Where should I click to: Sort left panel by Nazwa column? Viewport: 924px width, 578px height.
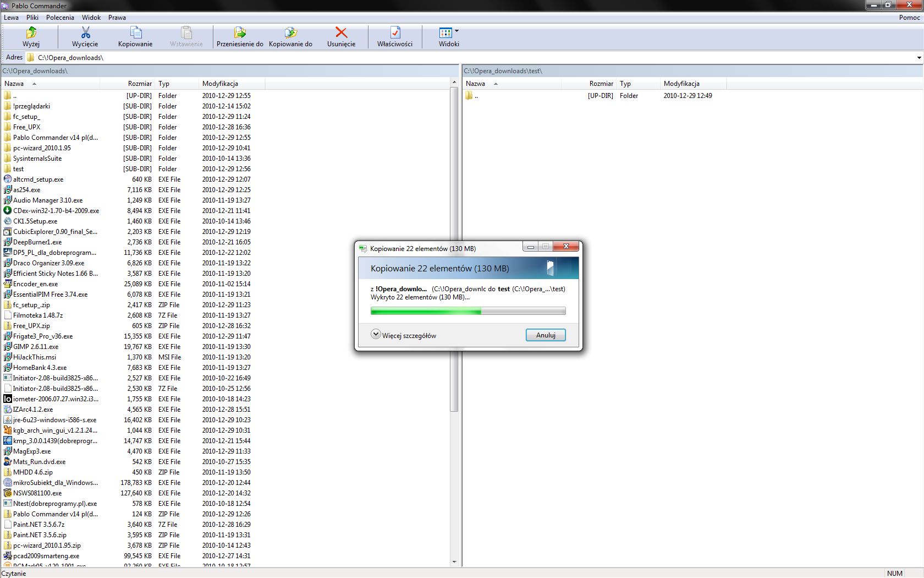[x=50, y=84]
